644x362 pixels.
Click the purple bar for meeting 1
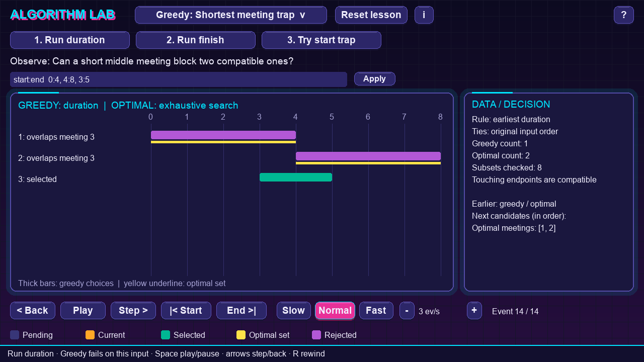(x=223, y=135)
